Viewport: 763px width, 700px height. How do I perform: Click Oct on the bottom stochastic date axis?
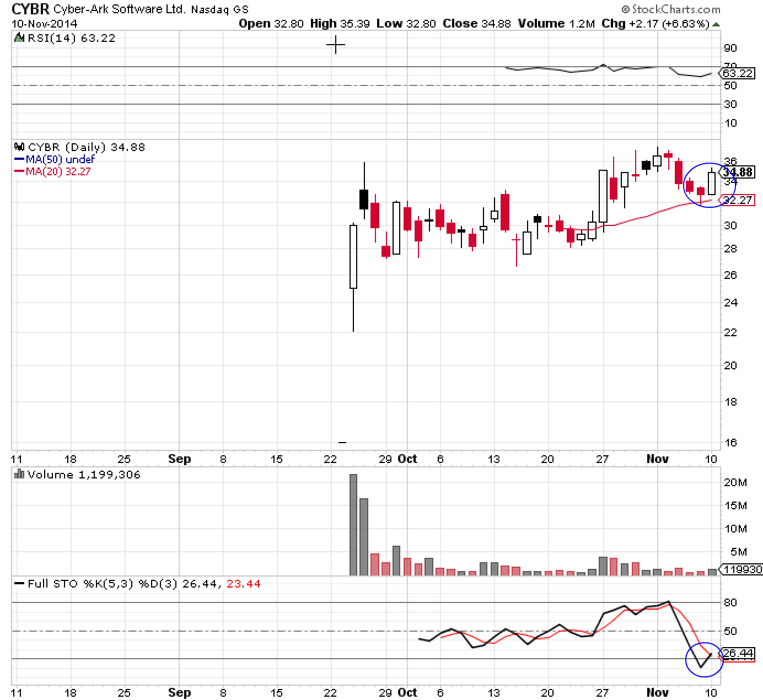[408, 692]
